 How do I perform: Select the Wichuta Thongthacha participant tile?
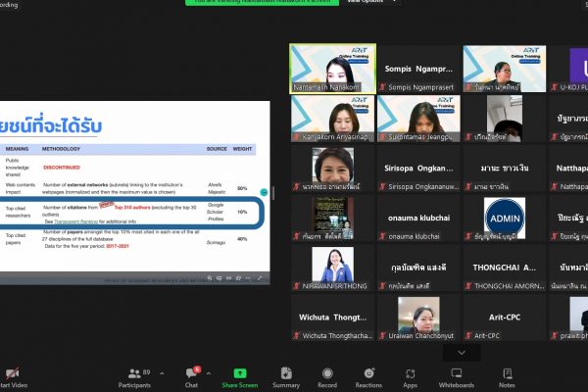click(x=332, y=318)
